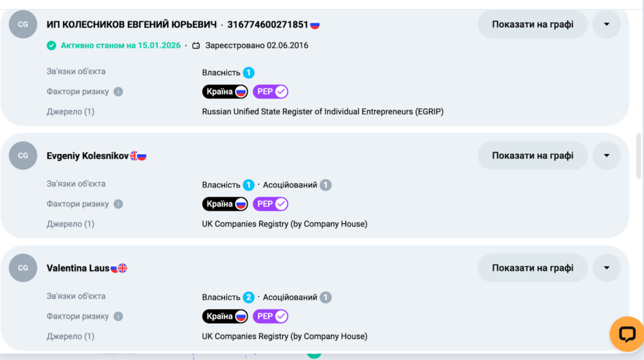Click the CG avatar beside Valentina Laus
The height and width of the screenshot is (360, 644).
pyautogui.click(x=23, y=268)
